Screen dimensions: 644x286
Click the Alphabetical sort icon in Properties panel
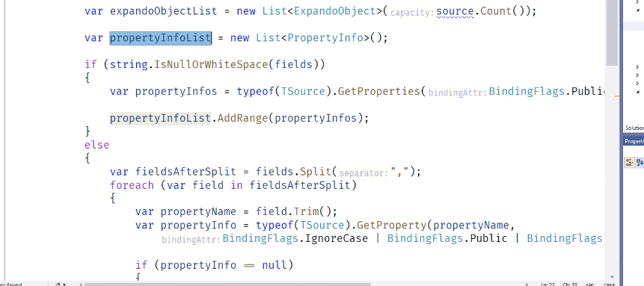tap(640, 163)
